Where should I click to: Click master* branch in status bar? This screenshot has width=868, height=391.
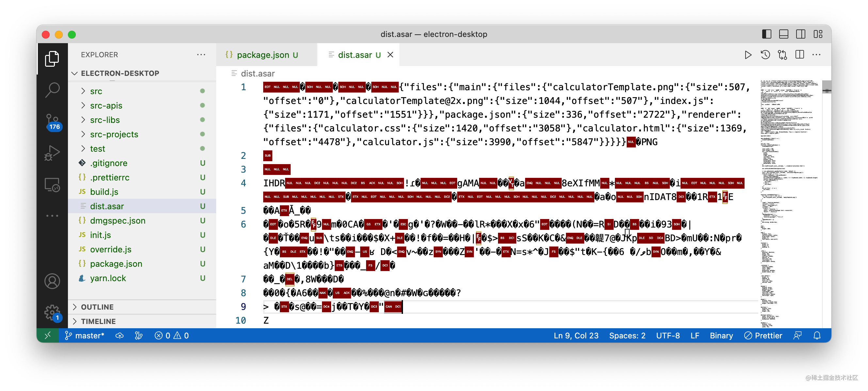click(85, 335)
